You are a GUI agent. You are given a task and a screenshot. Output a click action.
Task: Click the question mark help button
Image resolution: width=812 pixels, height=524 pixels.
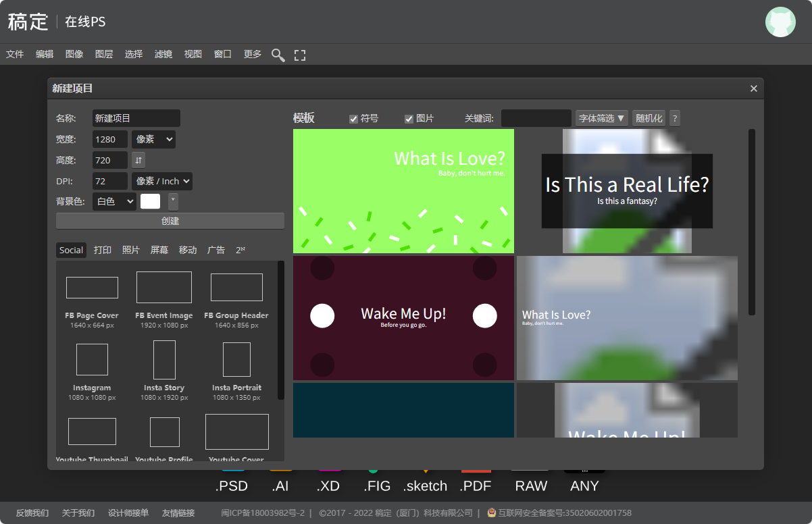click(x=674, y=118)
